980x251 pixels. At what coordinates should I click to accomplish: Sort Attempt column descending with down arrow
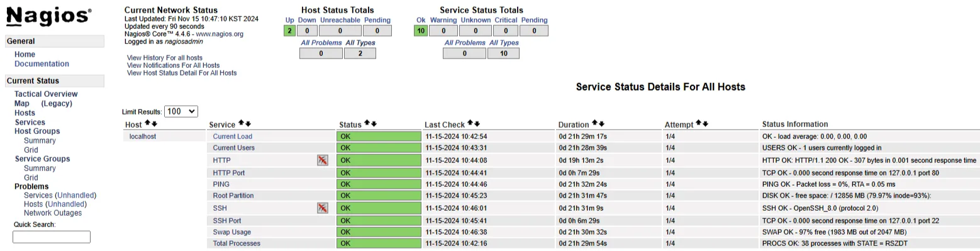(705, 123)
